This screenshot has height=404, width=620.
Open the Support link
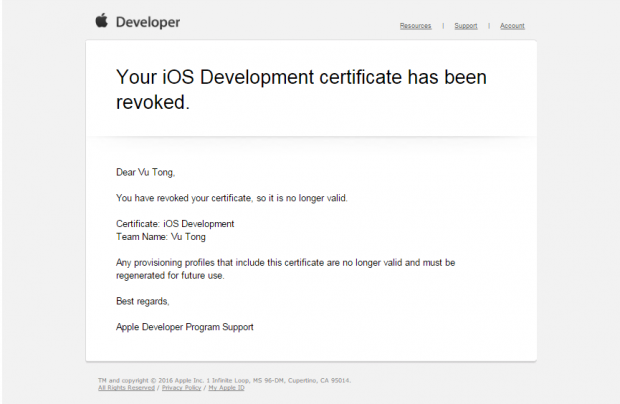tap(465, 26)
